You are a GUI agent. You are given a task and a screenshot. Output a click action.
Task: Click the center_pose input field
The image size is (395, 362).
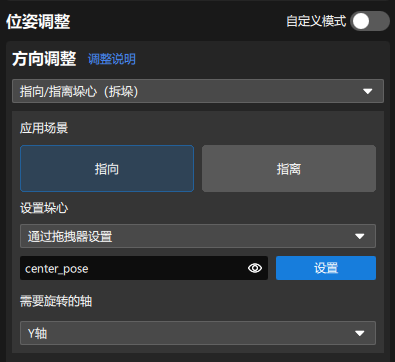[x=144, y=268]
